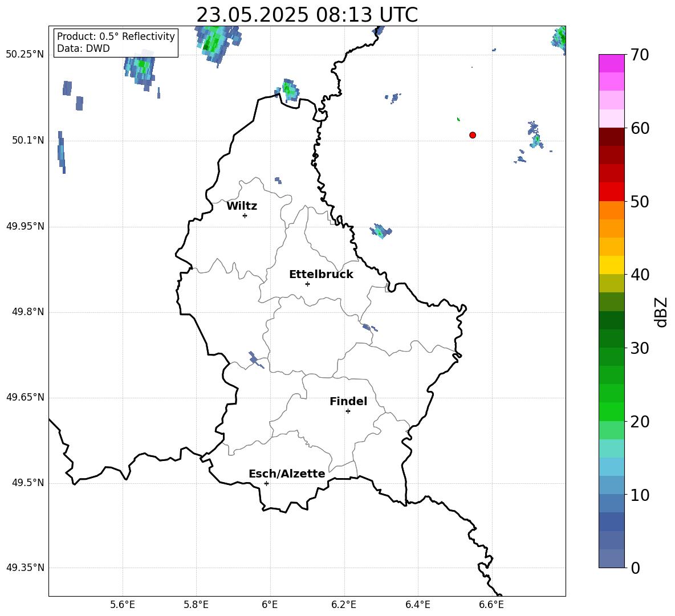Click the 49.8°N latitude label

pyautogui.click(x=28, y=312)
